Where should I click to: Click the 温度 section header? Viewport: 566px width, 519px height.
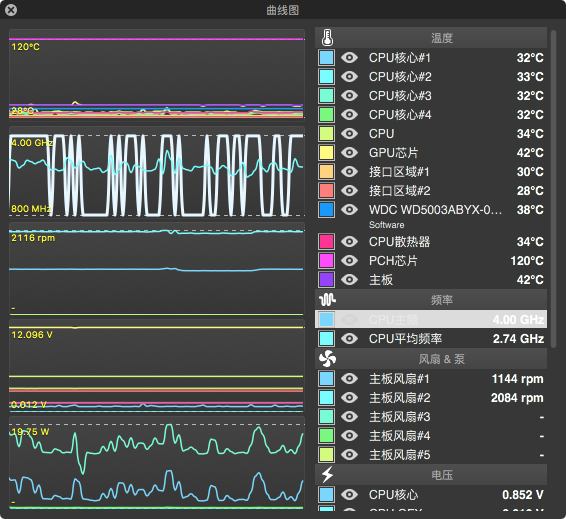pos(431,38)
